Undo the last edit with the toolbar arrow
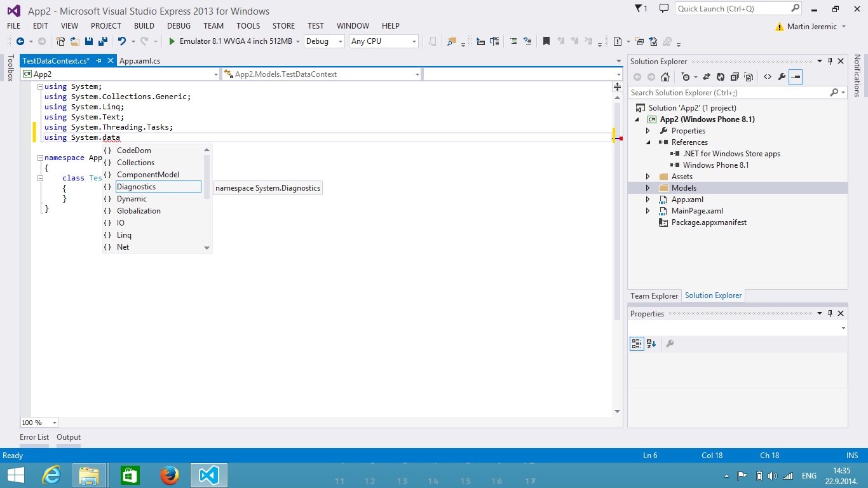This screenshot has height=488, width=868. [121, 41]
